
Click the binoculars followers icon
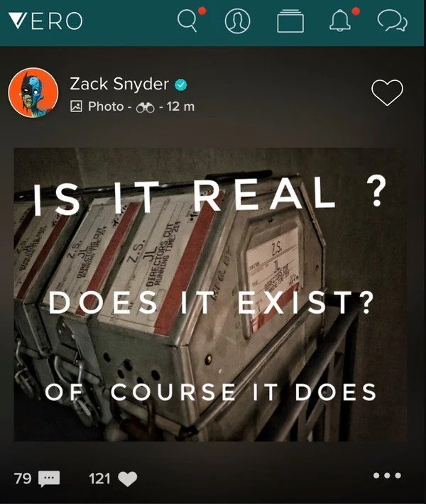point(146,107)
